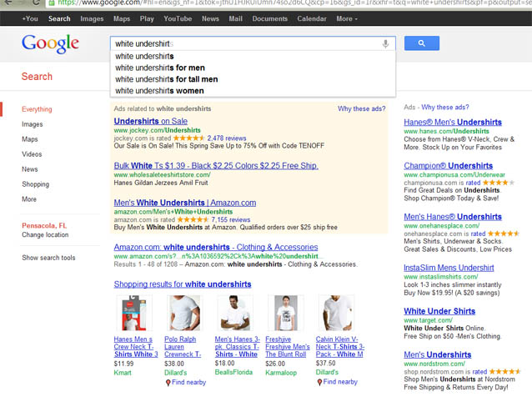Open News in the black top bar
This screenshot has width=532, height=397.
(210, 18)
